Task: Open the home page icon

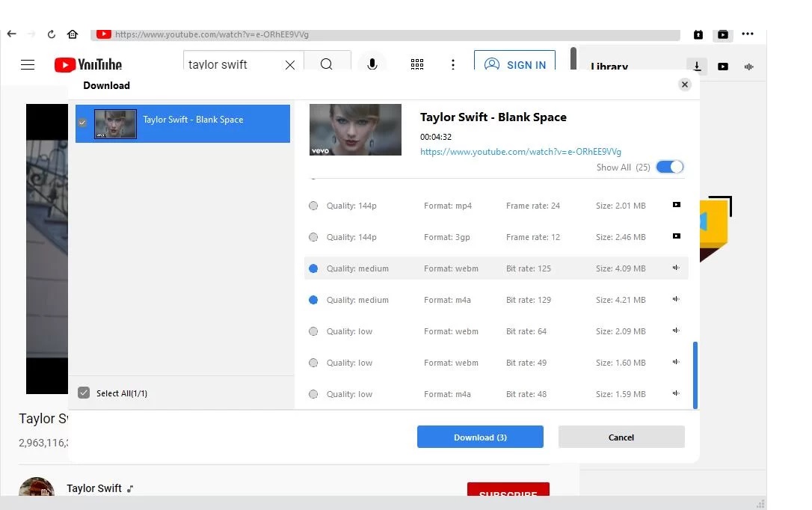Action: pyautogui.click(x=73, y=34)
